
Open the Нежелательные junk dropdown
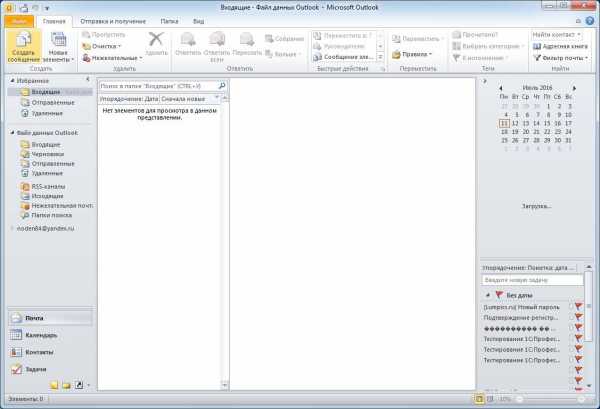click(112, 58)
